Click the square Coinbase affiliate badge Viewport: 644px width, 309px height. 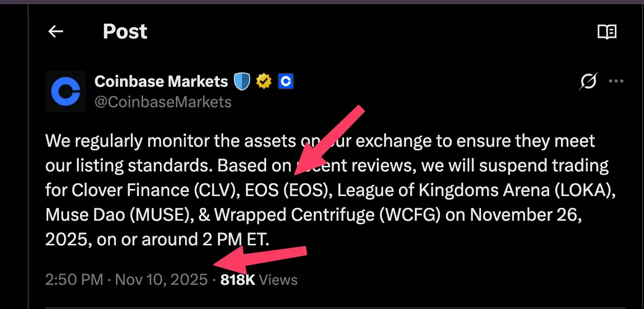coord(286,81)
